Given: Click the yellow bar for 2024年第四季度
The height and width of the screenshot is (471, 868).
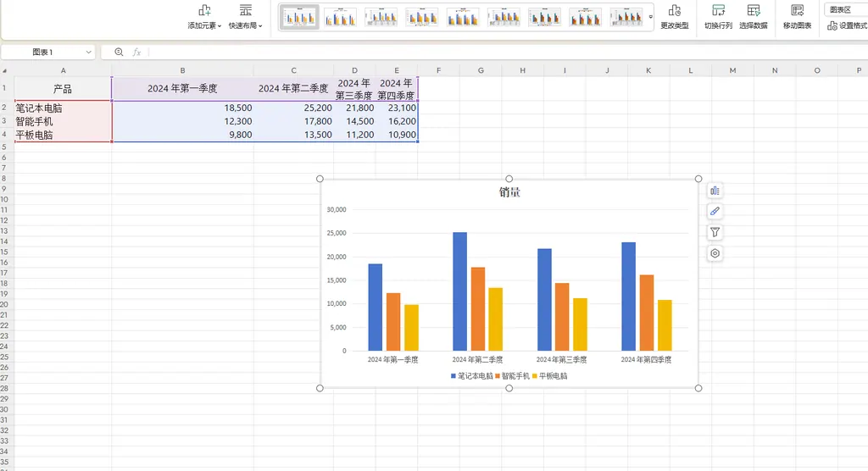Looking at the screenshot, I should pos(665,325).
